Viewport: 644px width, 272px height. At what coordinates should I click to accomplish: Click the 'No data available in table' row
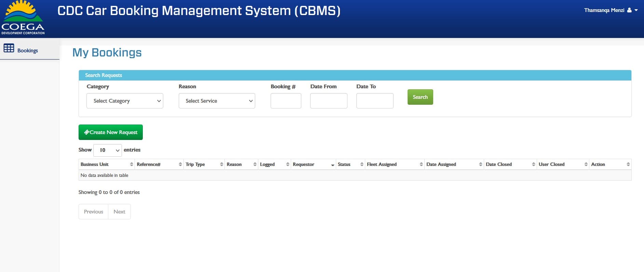[355, 175]
